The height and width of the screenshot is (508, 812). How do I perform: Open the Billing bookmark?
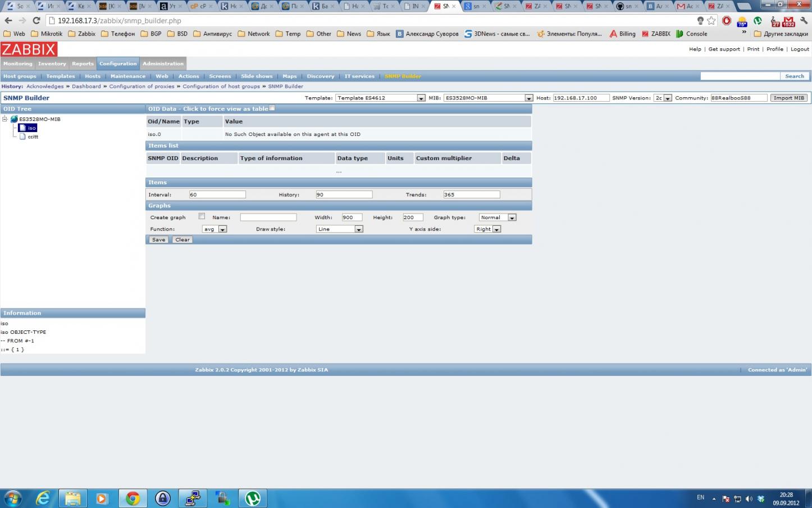[x=623, y=34]
